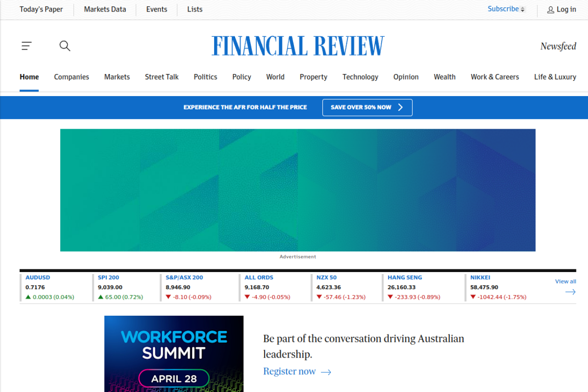Screen dimensions: 588x392
Task: Click the Log in person icon
Action: click(x=550, y=10)
